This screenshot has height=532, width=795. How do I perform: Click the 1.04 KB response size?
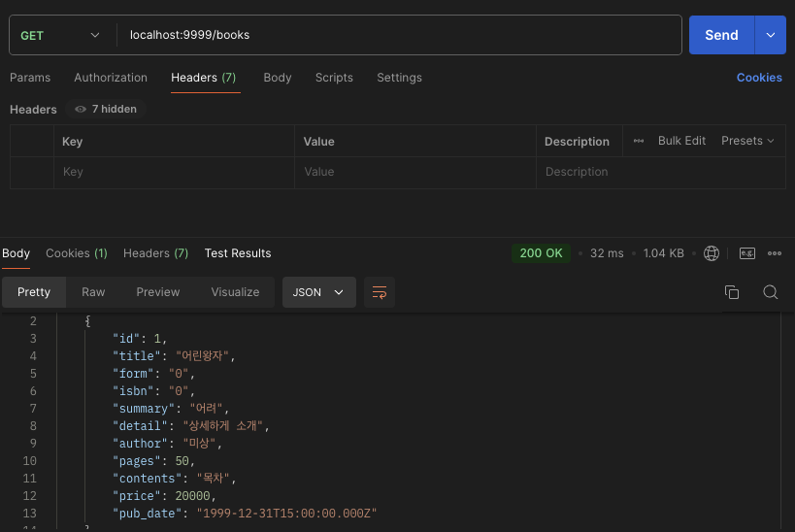click(x=663, y=253)
